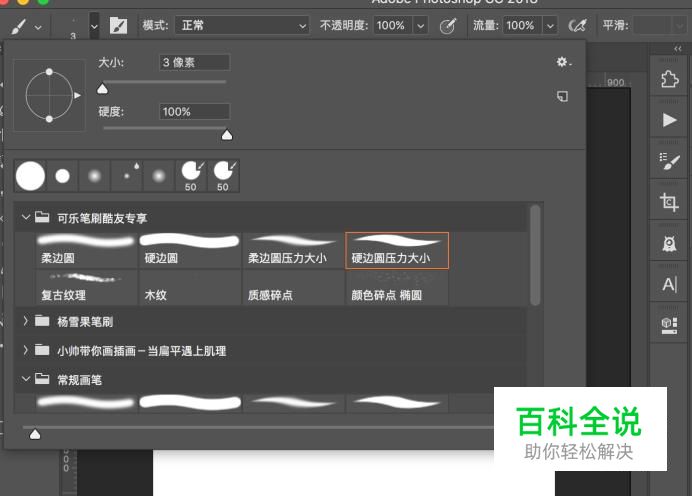
Task: Select the tiny dot recent brush
Action: coord(127,176)
